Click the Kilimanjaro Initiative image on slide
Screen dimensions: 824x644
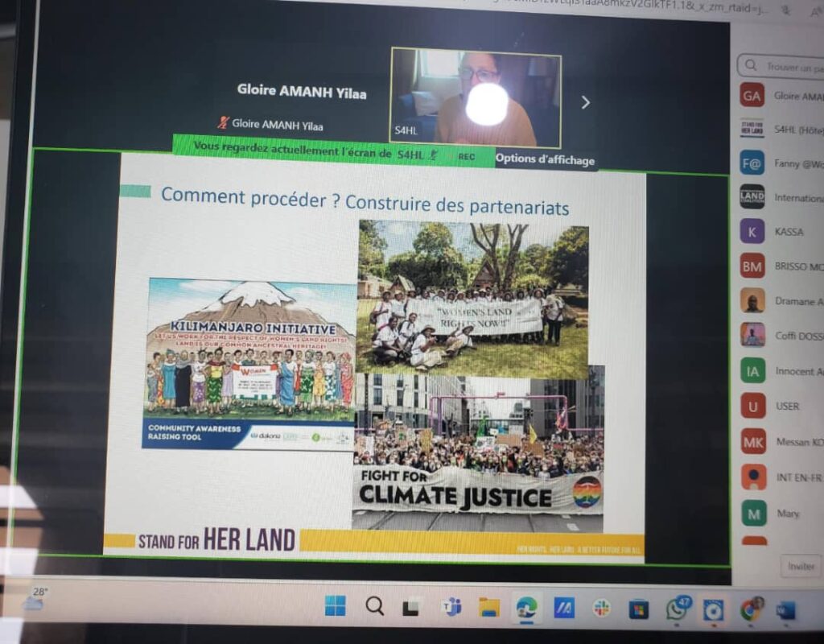pos(249,363)
